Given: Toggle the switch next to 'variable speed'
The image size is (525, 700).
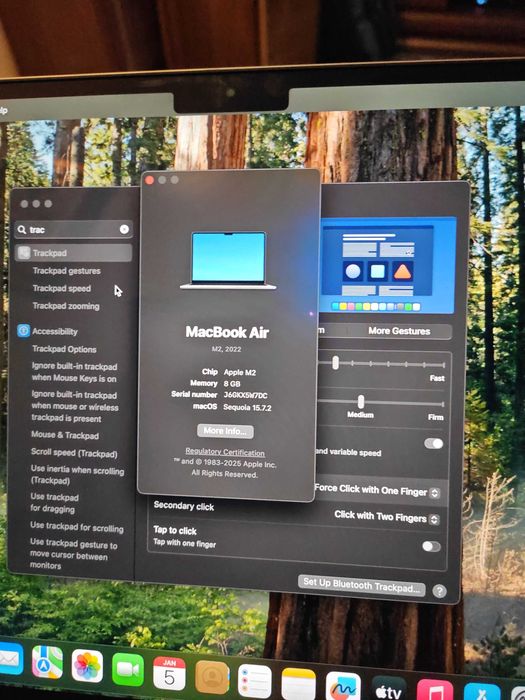Looking at the screenshot, I should pos(433,443).
